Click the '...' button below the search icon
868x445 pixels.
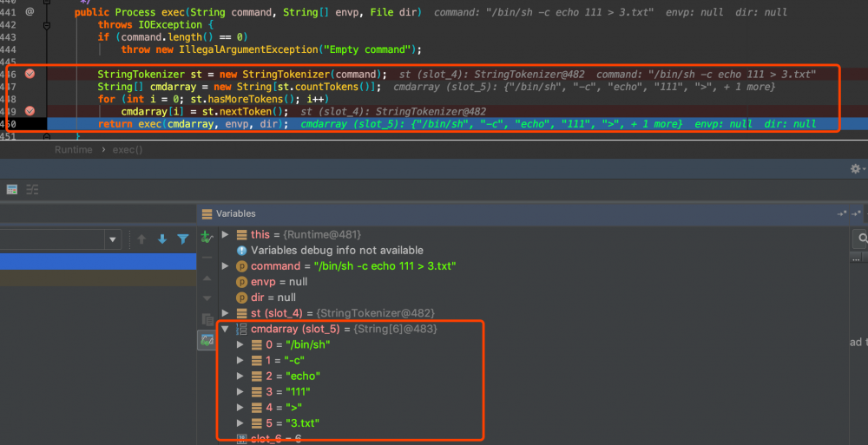pyautogui.click(x=857, y=258)
